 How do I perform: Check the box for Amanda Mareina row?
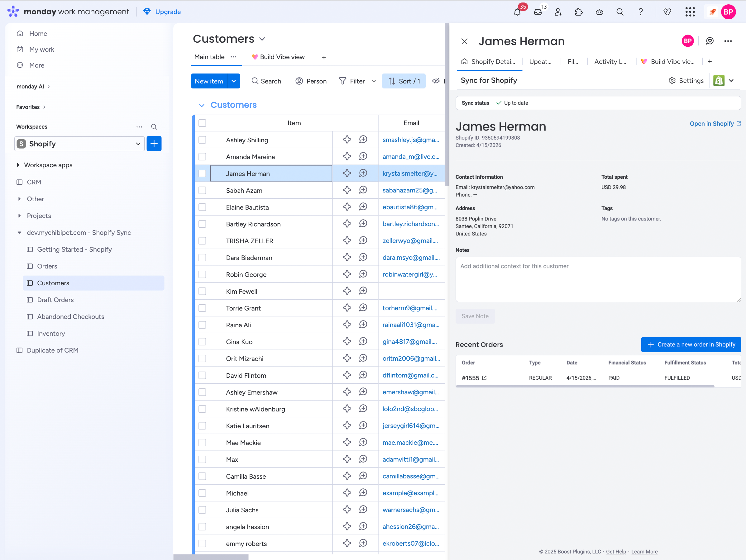(202, 157)
